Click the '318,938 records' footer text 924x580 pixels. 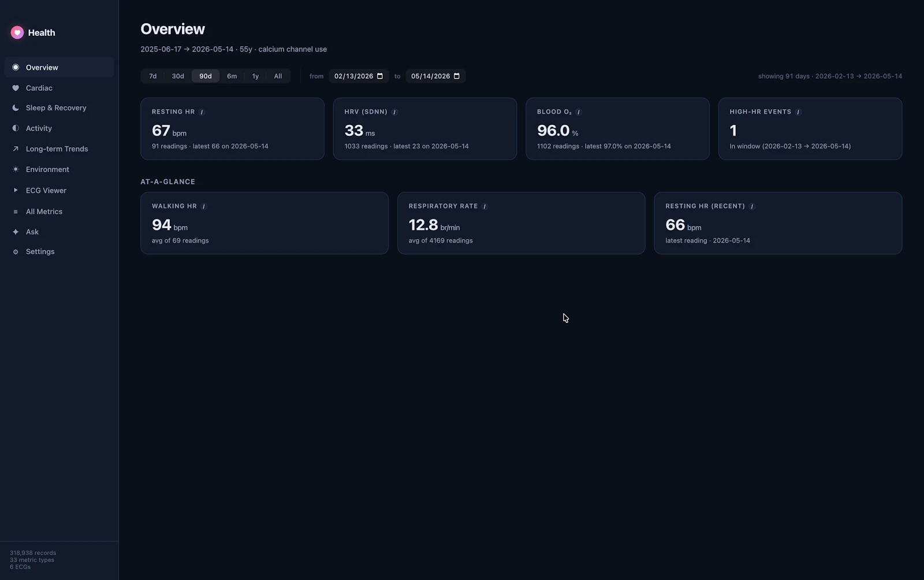point(33,553)
